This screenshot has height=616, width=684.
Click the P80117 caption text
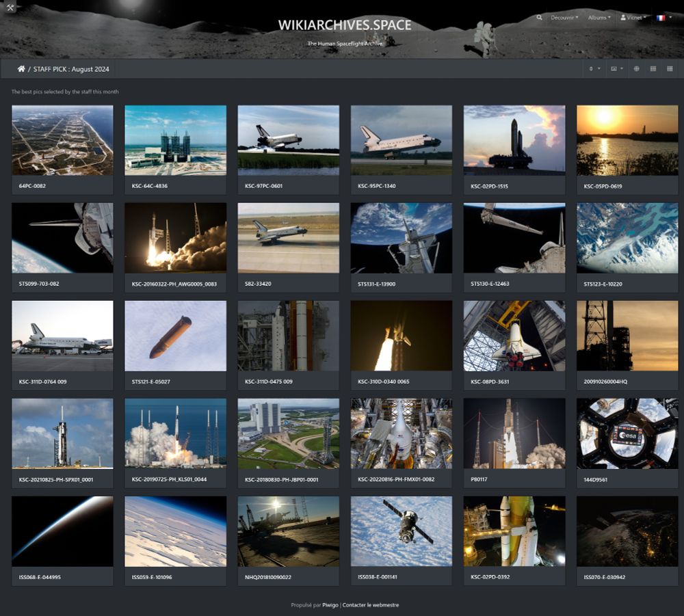coord(479,479)
